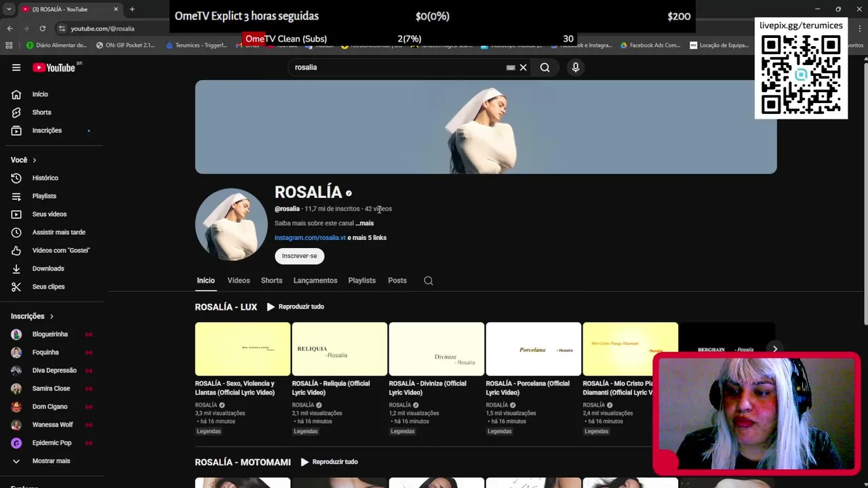
Task: Click next arrow on LUX shelf
Action: (775, 349)
